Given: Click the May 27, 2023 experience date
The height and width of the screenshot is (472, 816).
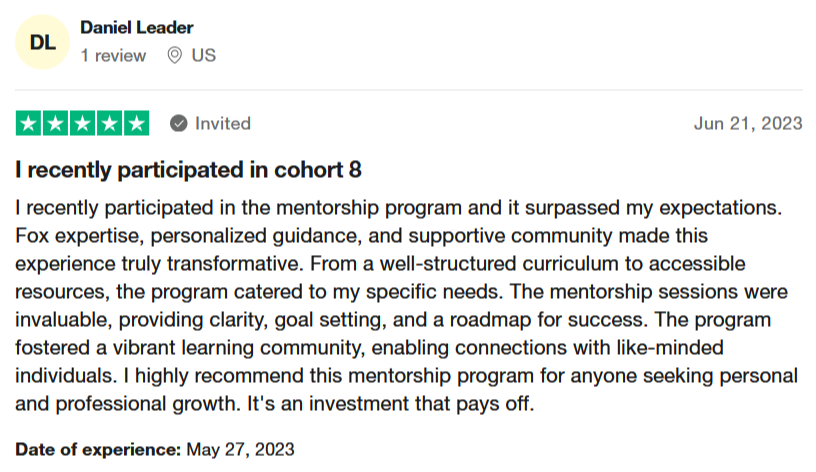Looking at the screenshot, I should tap(240, 448).
